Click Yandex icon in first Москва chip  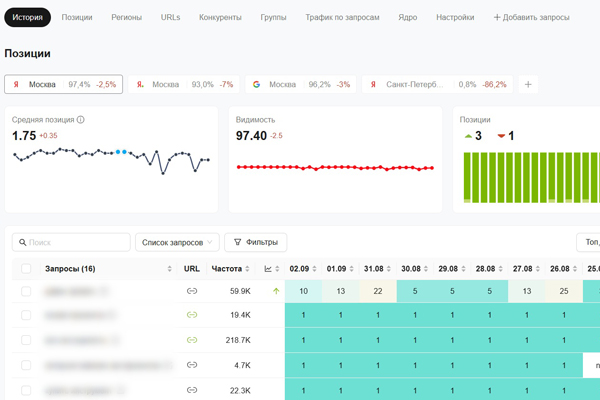click(16, 84)
